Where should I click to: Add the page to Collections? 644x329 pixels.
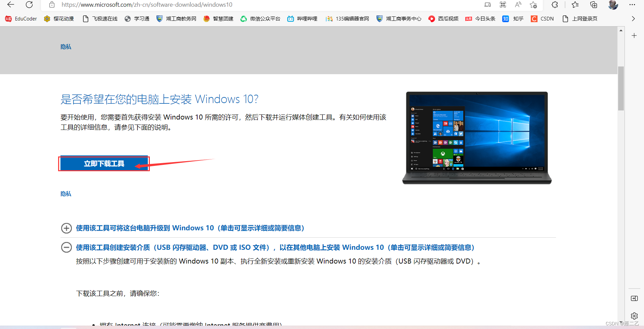pyautogui.click(x=593, y=5)
